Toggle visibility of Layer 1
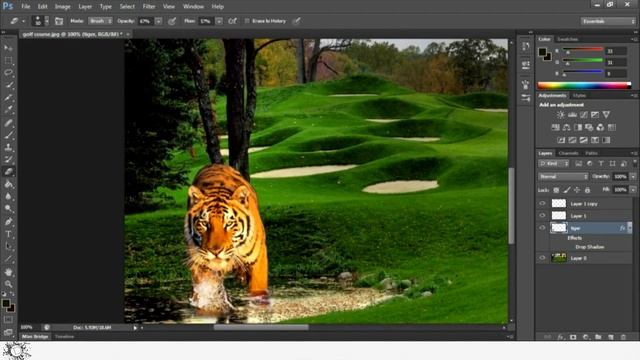 point(542,216)
